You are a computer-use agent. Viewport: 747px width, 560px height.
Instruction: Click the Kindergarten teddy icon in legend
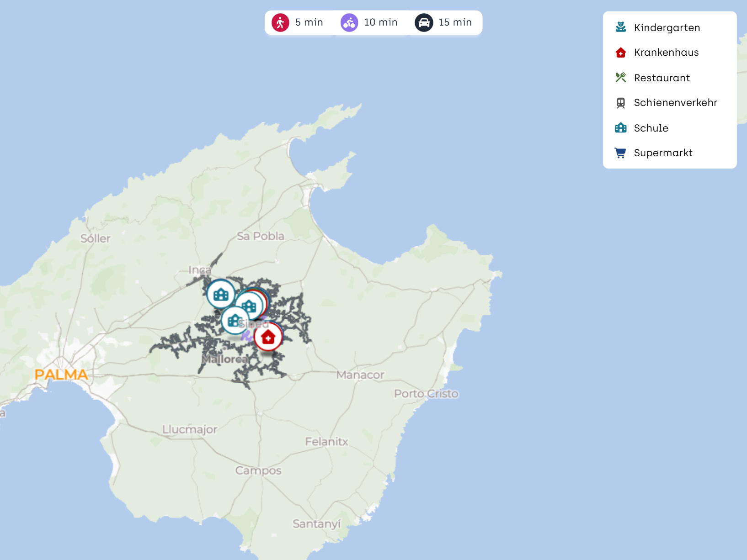tap(620, 27)
